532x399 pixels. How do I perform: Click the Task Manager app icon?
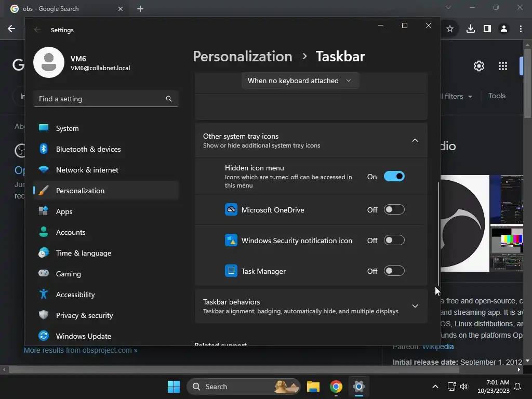point(231,271)
